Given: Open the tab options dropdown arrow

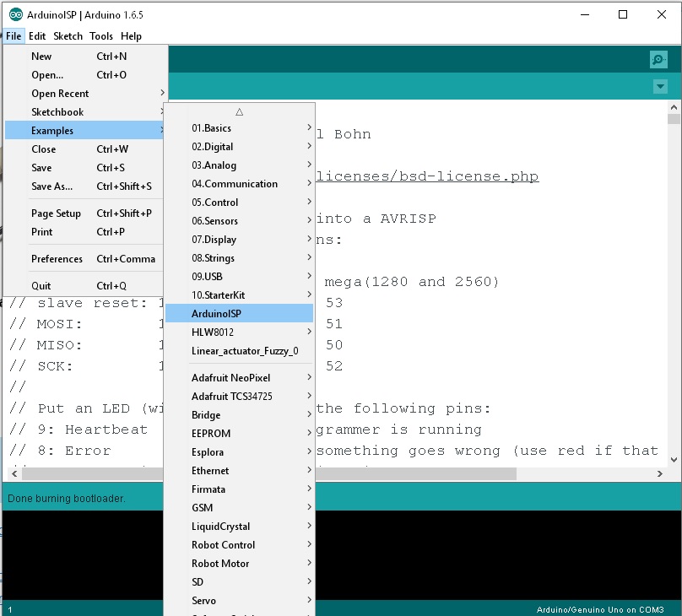Looking at the screenshot, I should 660,87.
